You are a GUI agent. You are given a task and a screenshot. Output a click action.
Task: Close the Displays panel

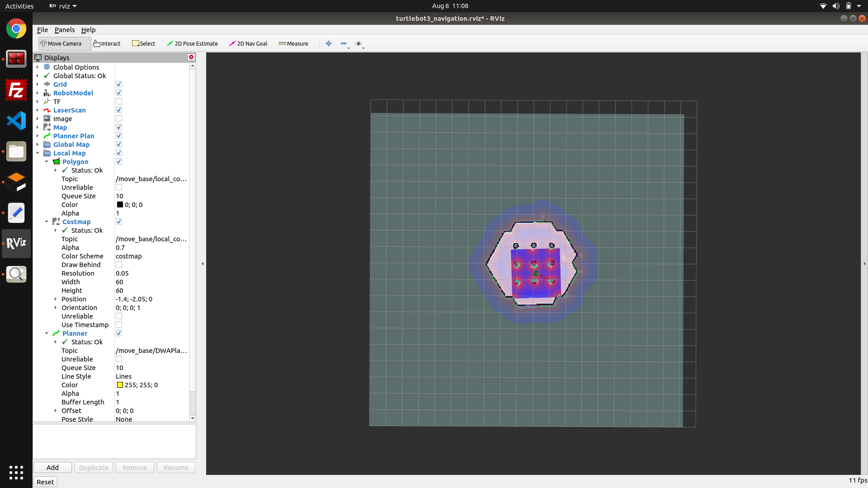(x=191, y=57)
